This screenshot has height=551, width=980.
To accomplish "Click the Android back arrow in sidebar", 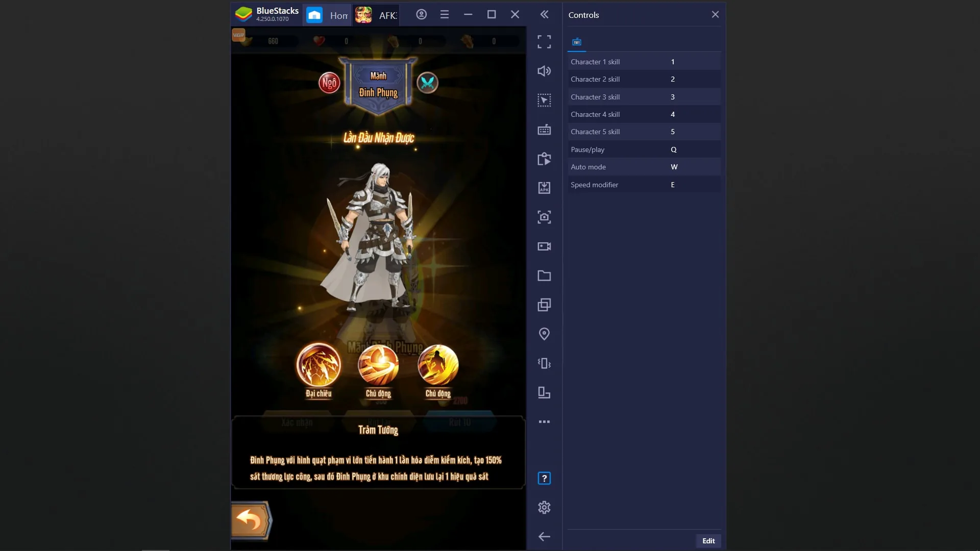I will click(544, 537).
